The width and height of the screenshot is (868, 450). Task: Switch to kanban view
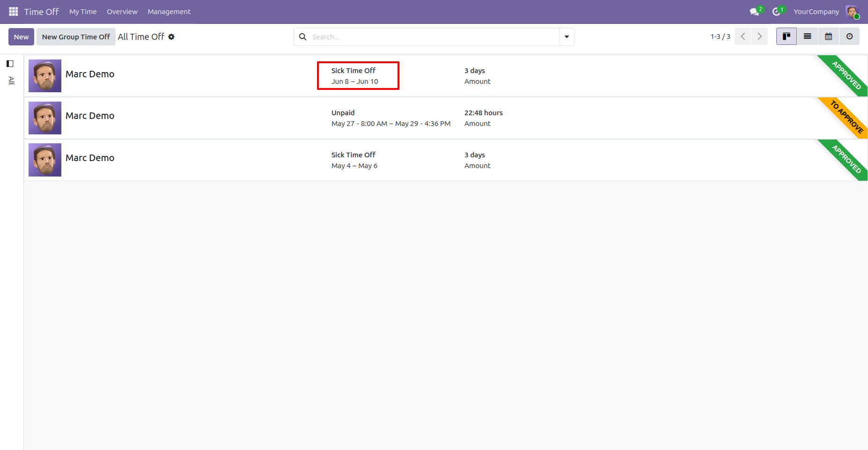point(787,37)
